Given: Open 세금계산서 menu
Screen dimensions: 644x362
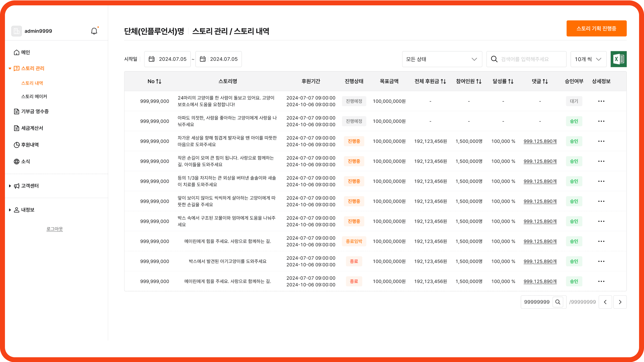Looking at the screenshot, I should (28, 128).
